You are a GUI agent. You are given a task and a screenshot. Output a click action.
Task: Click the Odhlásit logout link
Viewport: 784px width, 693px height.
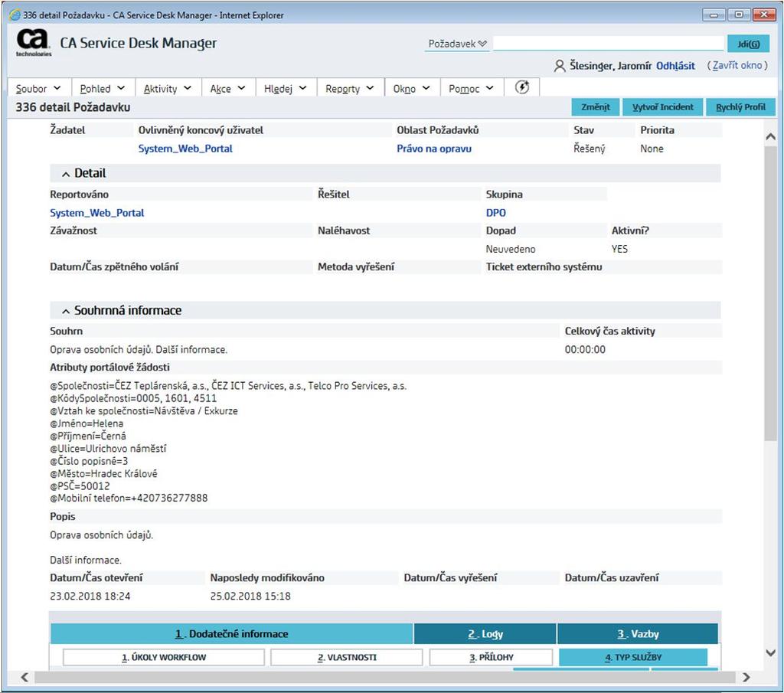675,66
